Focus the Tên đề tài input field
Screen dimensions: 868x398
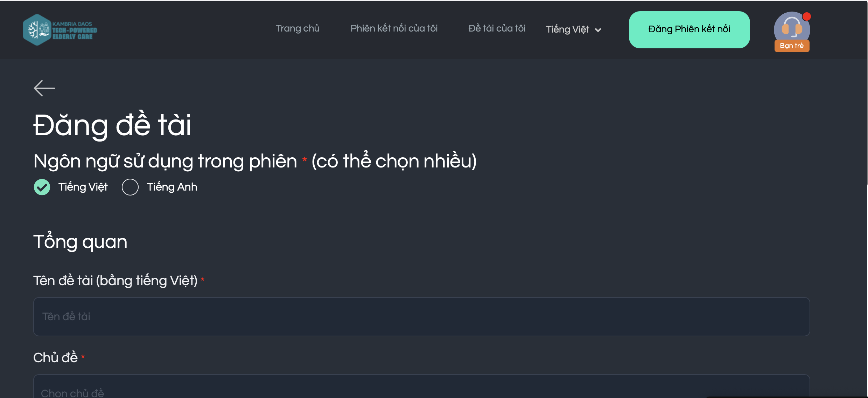(421, 317)
